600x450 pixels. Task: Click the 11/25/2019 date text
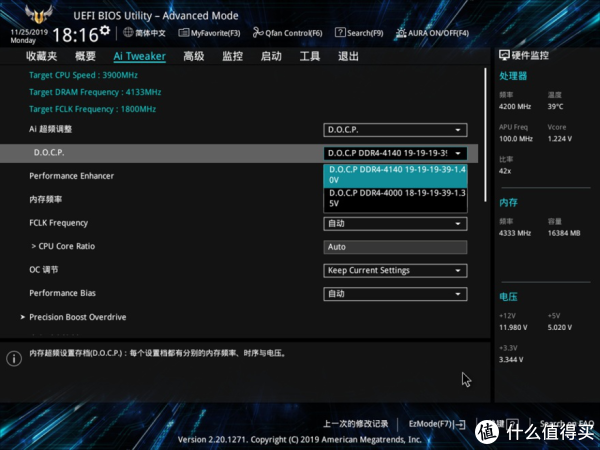coord(29,32)
